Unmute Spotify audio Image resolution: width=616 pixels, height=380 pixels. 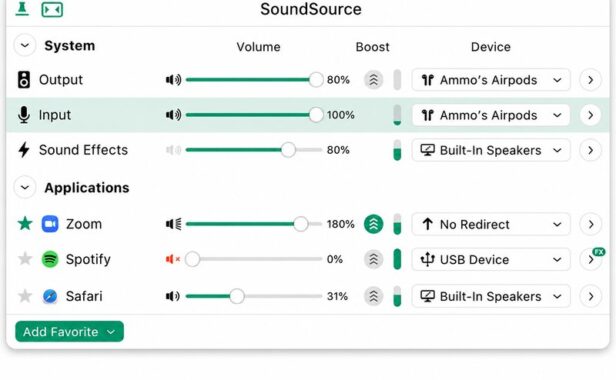173,259
